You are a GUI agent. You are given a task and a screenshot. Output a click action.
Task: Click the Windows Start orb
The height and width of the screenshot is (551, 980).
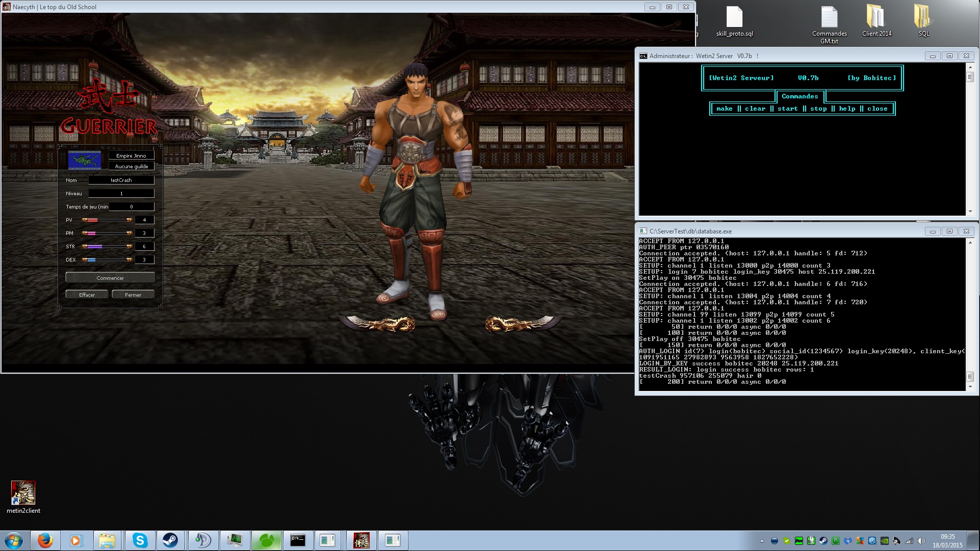click(13, 540)
